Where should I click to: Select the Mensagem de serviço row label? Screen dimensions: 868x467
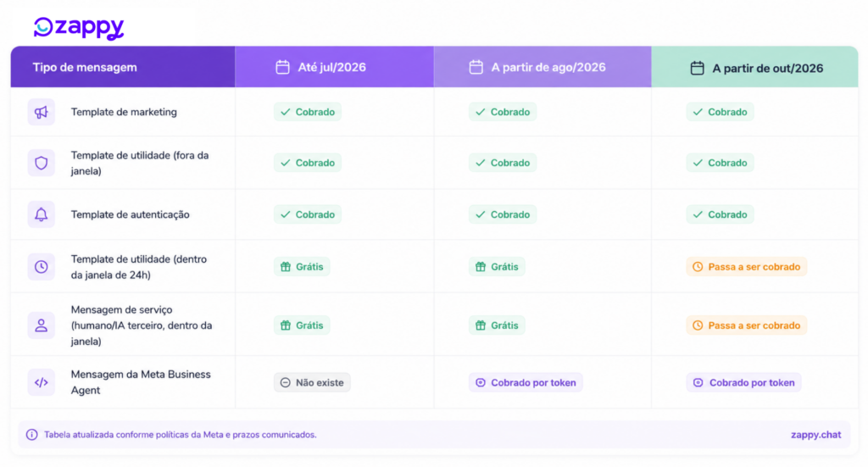coord(142,325)
